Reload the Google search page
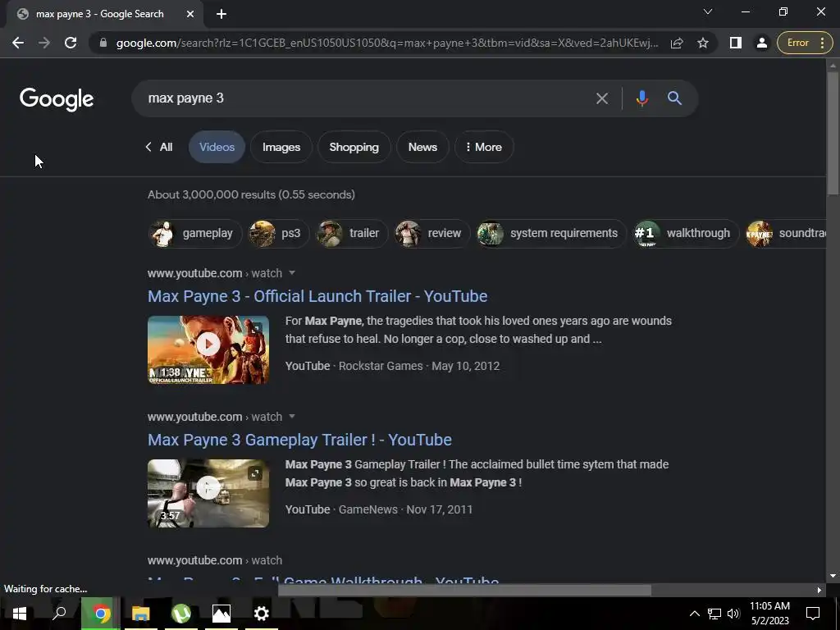The width and height of the screenshot is (840, 630). [x=71, y=43]
